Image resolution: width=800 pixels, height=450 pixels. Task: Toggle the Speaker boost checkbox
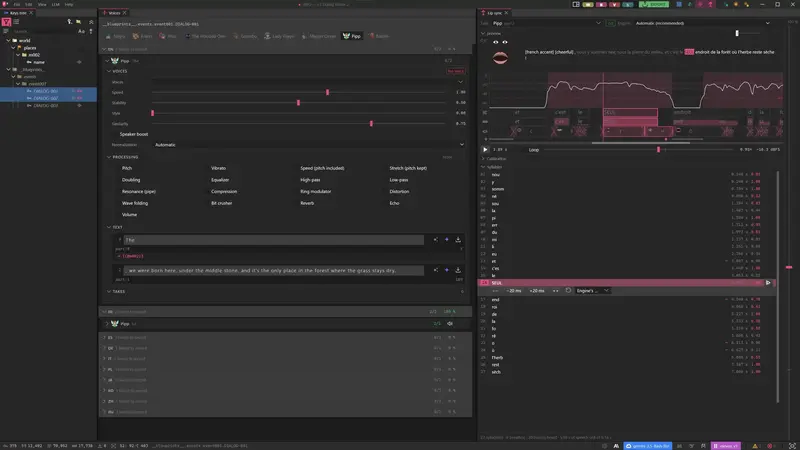pos(115,134)
